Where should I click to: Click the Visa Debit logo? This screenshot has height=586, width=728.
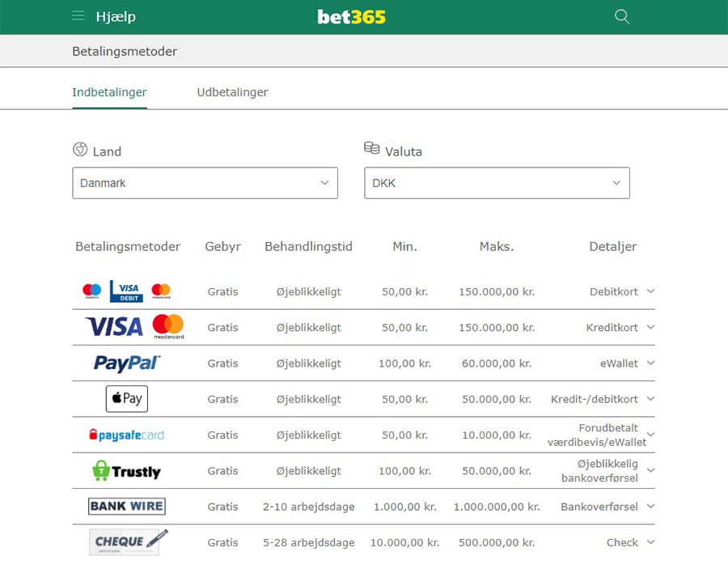coord(126,291)
